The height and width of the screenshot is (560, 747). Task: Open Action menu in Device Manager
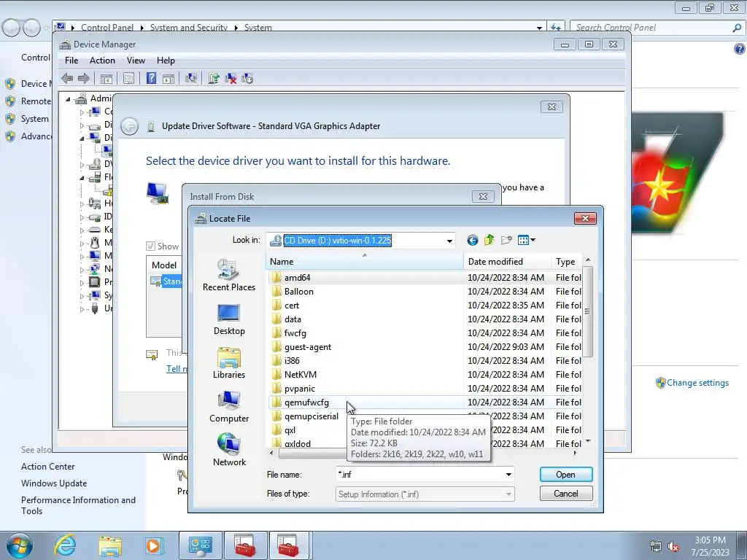tap(102, 61)
